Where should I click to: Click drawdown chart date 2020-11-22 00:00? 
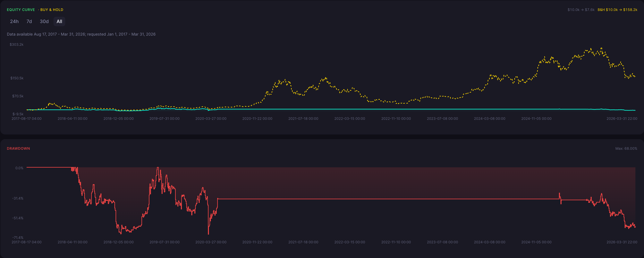coord(257,242)
